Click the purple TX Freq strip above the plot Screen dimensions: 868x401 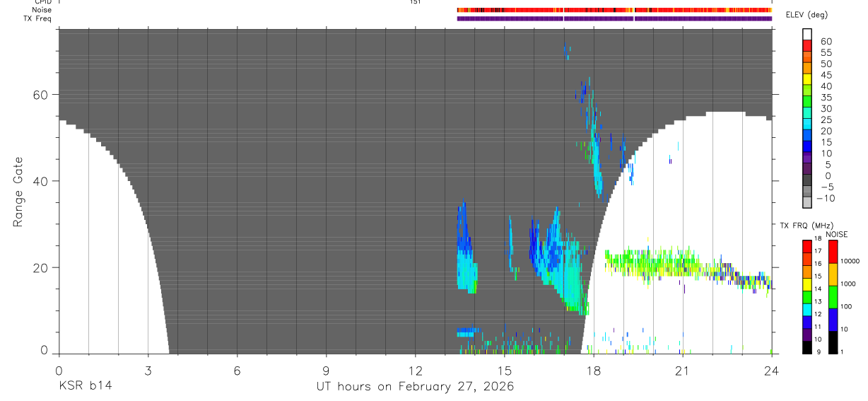click(614, 18)
